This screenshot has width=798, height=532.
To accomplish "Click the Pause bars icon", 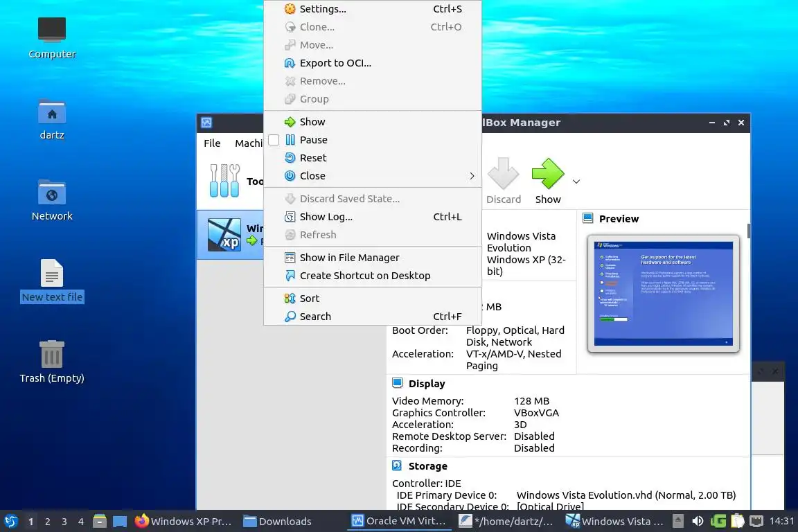I will tap(290, 139).
